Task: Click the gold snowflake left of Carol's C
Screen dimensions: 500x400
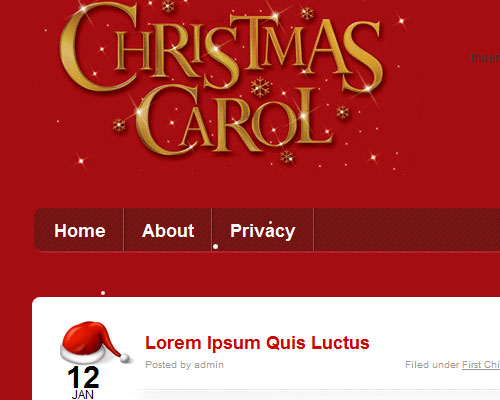Action: coord(119,125)
